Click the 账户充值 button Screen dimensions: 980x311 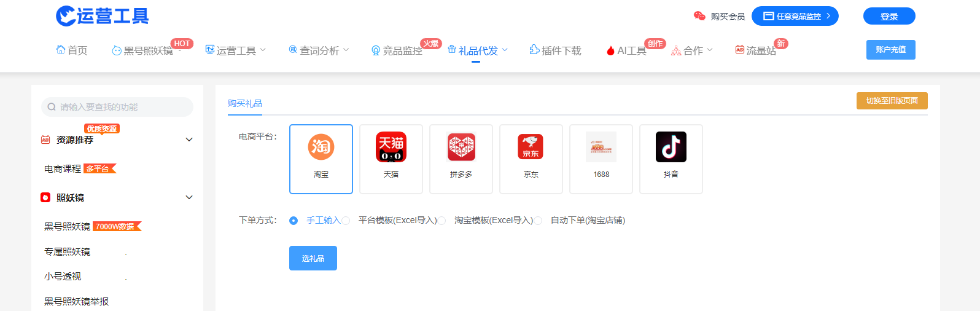point(891,50)
